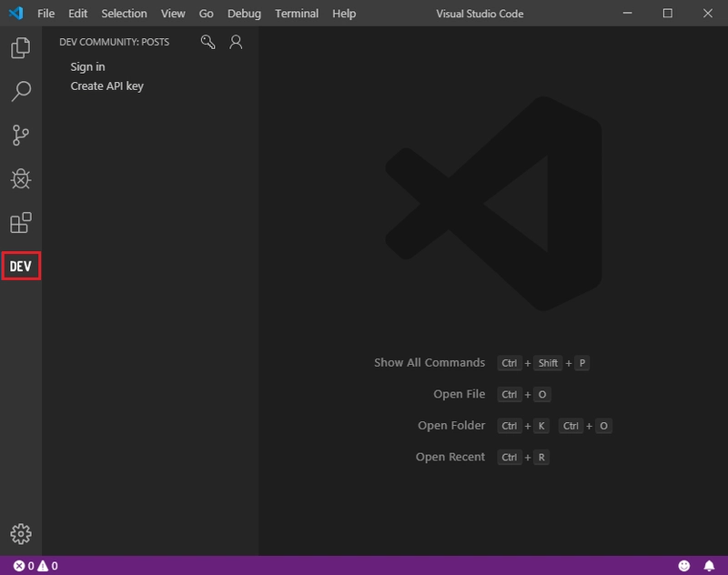The width and height of the screenshot is (728, 575).
Task: Open the Debug view bug icon
Action: click(20, 178)
